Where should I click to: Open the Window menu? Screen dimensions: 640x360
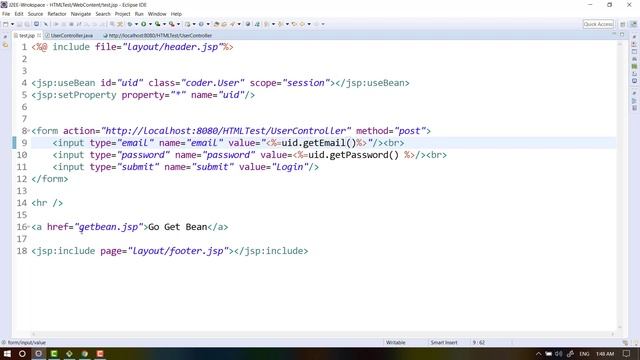(x=157, y=14)
